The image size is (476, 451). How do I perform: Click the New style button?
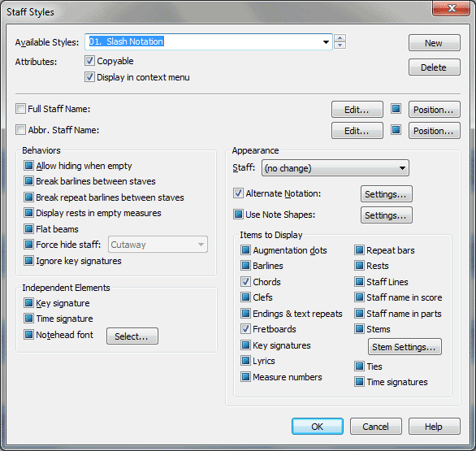pyautogui.click(x=434, y=43)
